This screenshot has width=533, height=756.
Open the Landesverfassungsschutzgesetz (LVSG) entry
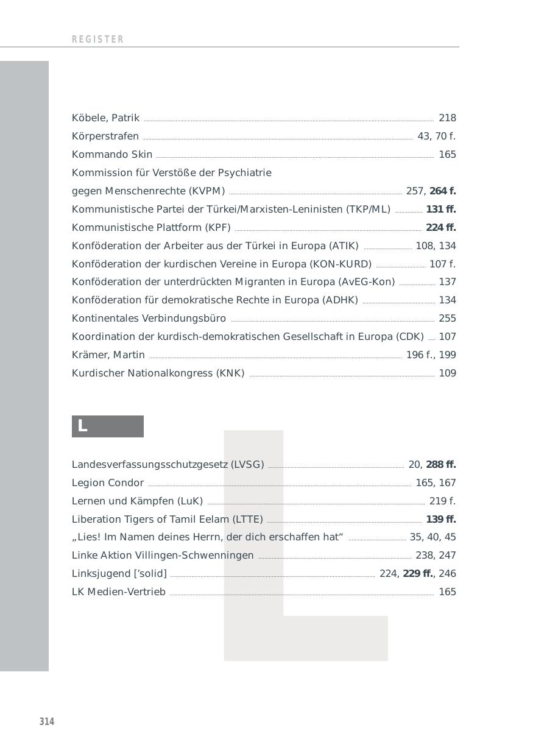tap(168, 465)
